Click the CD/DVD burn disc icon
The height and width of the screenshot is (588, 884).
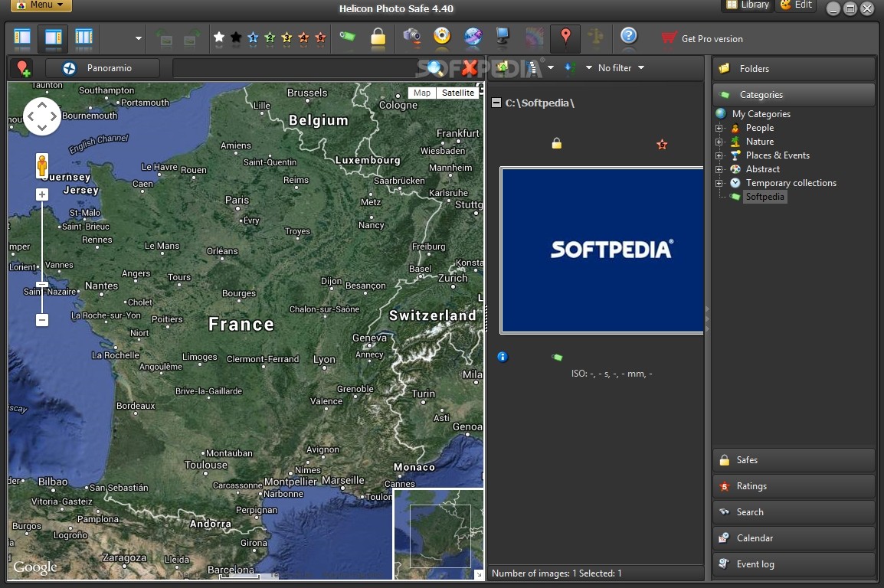coord(442,37)
